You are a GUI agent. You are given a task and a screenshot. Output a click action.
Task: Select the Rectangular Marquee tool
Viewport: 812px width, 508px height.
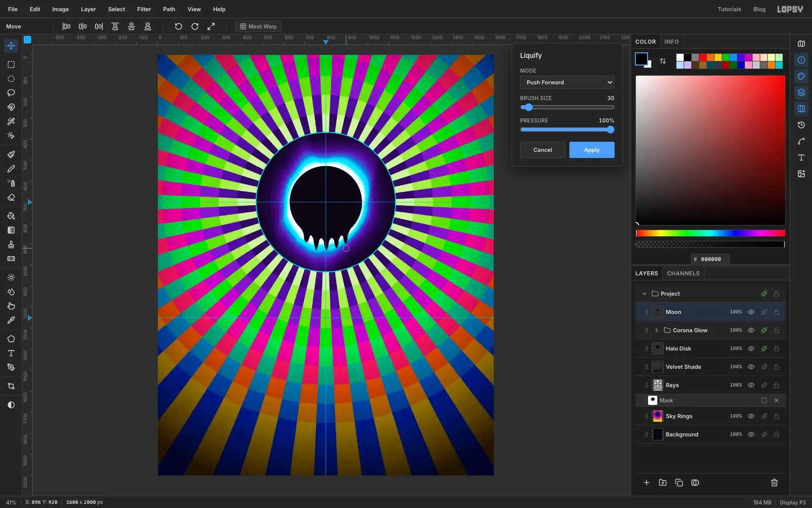[x=11, y=65]
